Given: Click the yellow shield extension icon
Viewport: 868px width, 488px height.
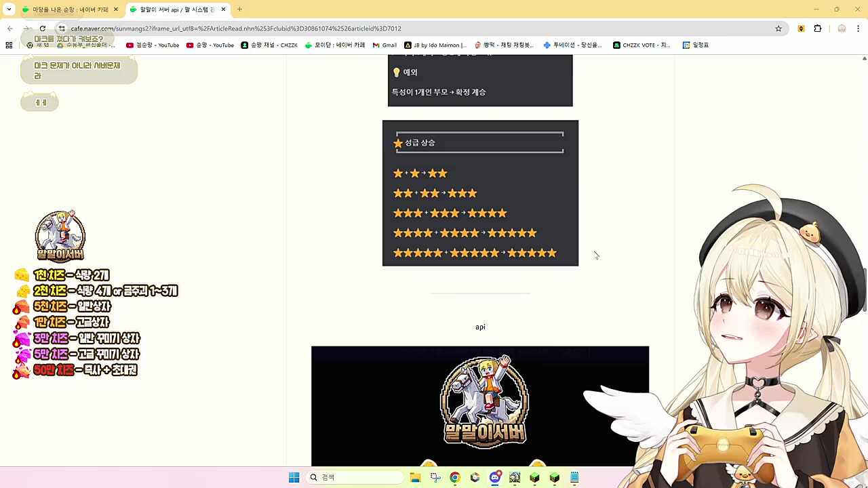Looking at the screenshot, I should pyautogui.click(x=801, y=28).
